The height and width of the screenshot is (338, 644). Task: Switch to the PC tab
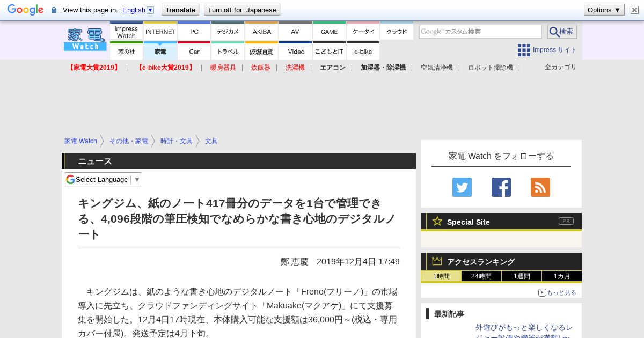tap(194, 31)
